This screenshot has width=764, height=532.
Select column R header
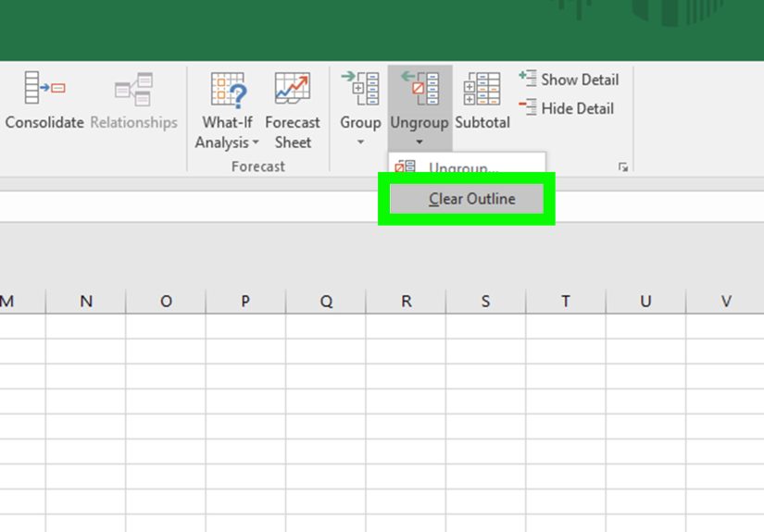tap(406, 302)
